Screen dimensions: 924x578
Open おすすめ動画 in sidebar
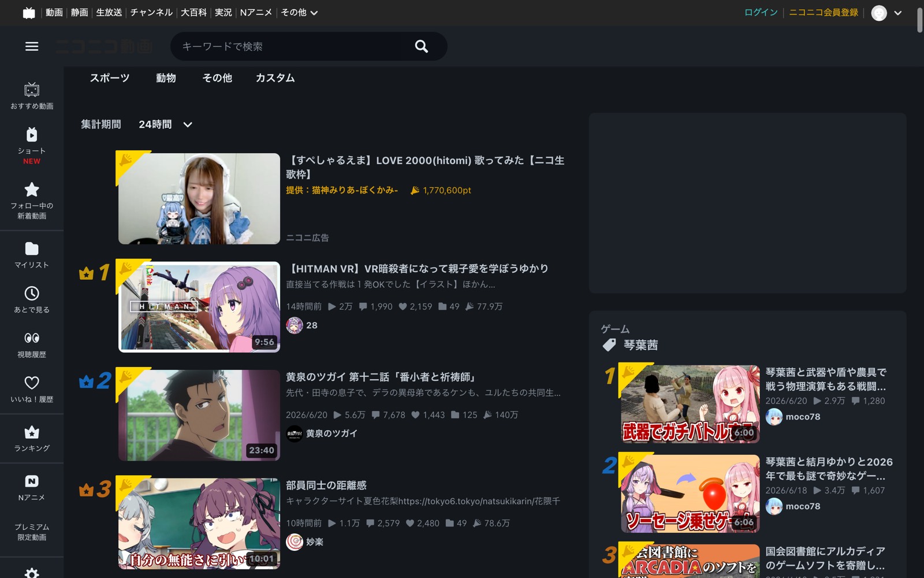click(32, 96)
